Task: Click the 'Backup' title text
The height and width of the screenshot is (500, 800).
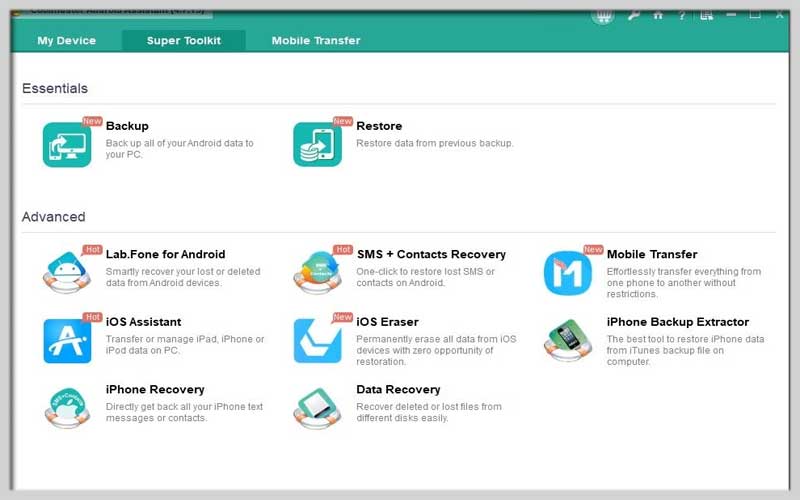Action: (127, 126)
